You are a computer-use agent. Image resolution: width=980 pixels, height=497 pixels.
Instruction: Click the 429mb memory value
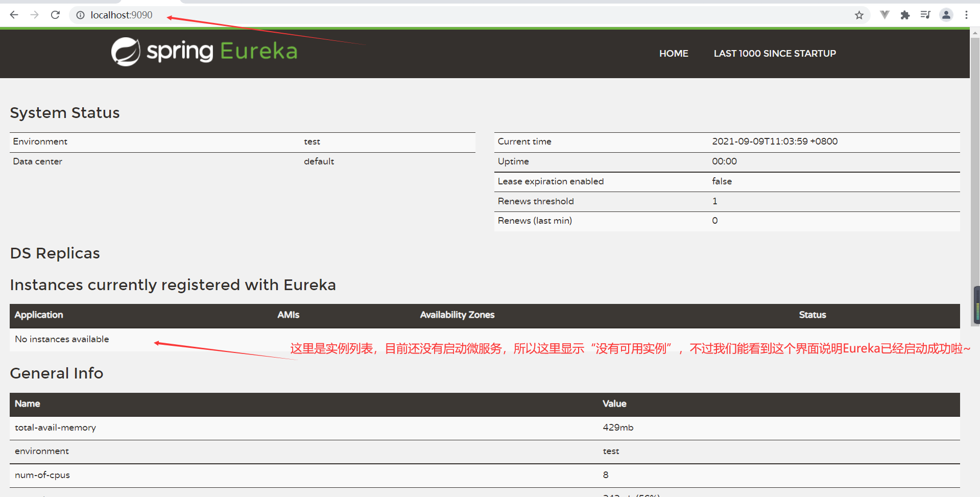pyautogui.click(x=618, y=428)
